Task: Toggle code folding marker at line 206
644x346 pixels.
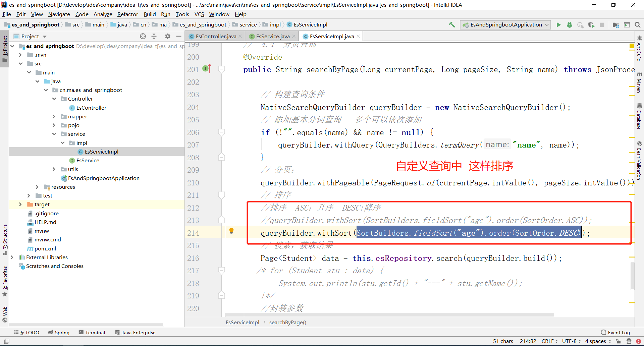Action: [221, 132]
